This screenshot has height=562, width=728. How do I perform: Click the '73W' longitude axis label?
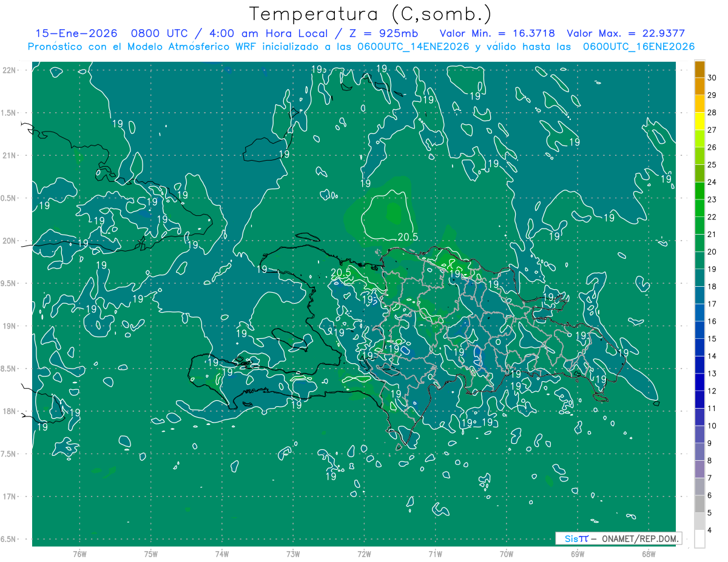[293, 554]
